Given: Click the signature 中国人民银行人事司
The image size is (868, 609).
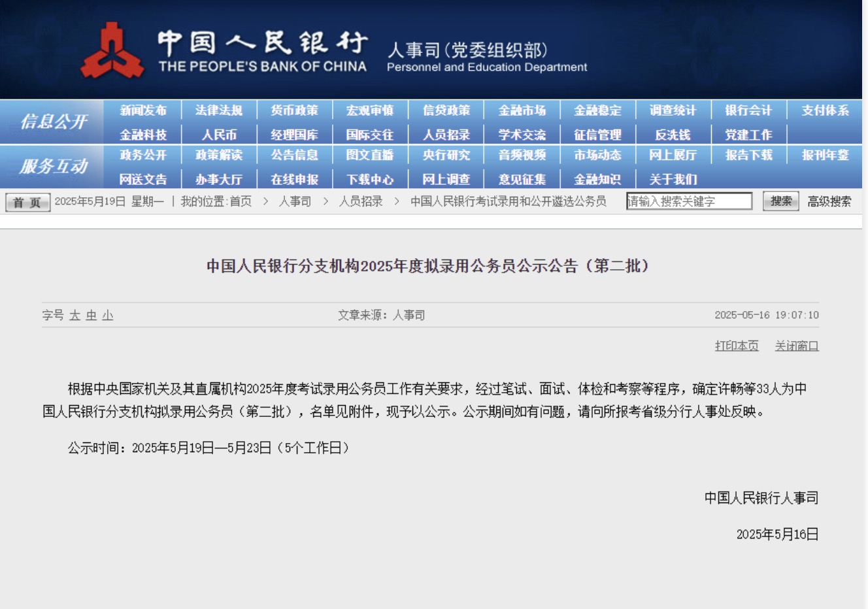Looking at the screenshot, I should [761, 498].
